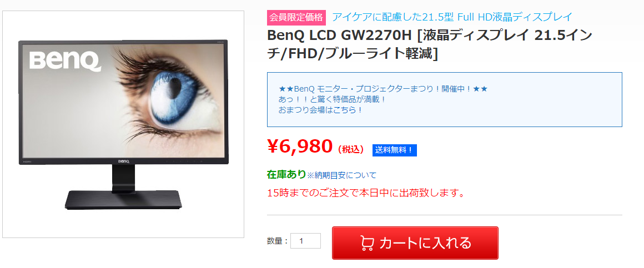
Task: Click the green 在庫あり stock status
Action: pyautogui.click(x=286, y=174)
